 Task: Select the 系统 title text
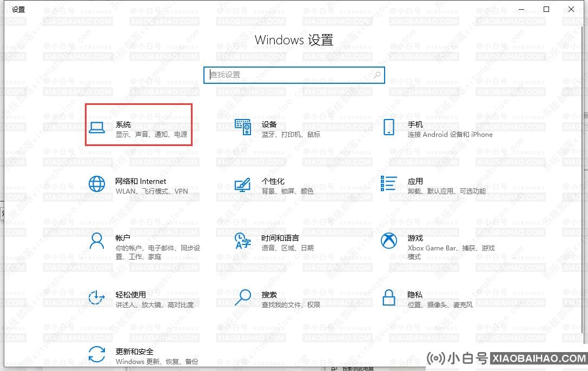coord(123,124)
